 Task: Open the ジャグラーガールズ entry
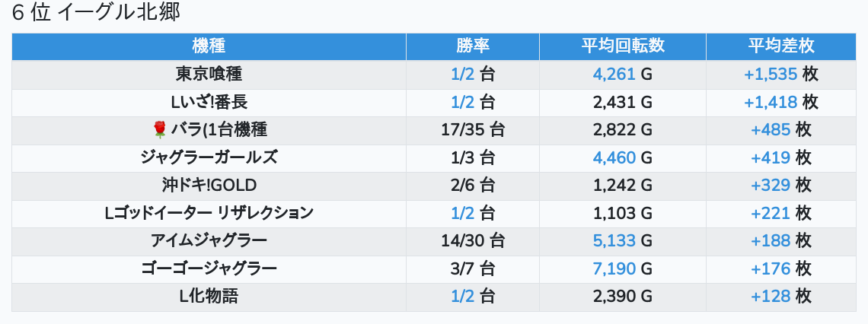tap(209, 157)
